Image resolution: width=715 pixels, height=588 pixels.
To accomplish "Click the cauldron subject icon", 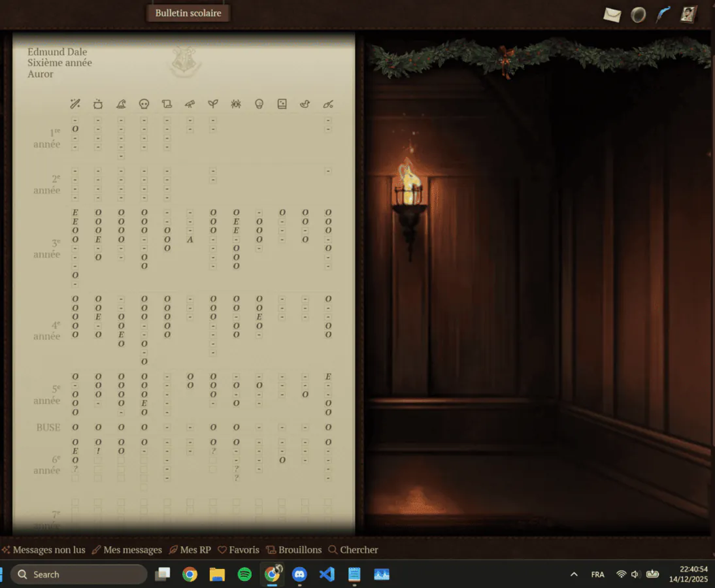I will [98, 104].
